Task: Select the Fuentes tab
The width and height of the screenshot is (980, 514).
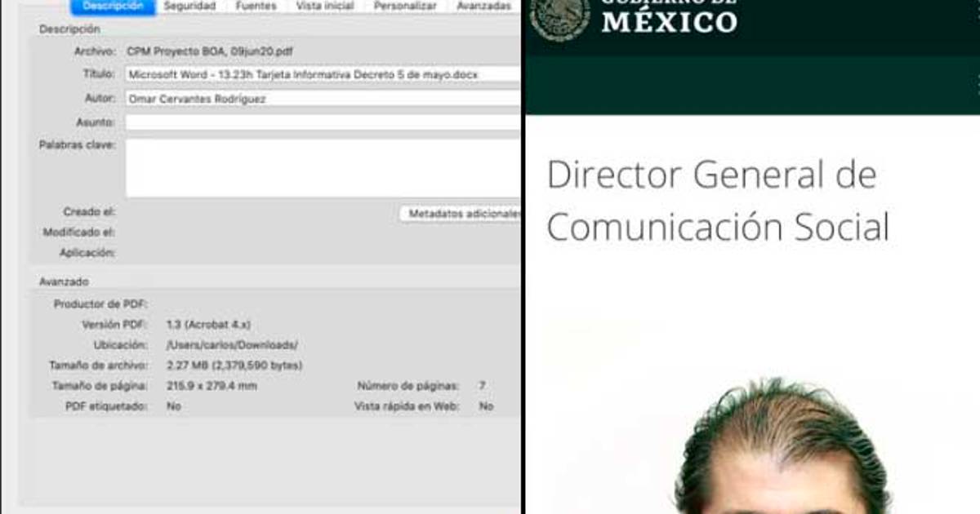Action: [256, 6]
